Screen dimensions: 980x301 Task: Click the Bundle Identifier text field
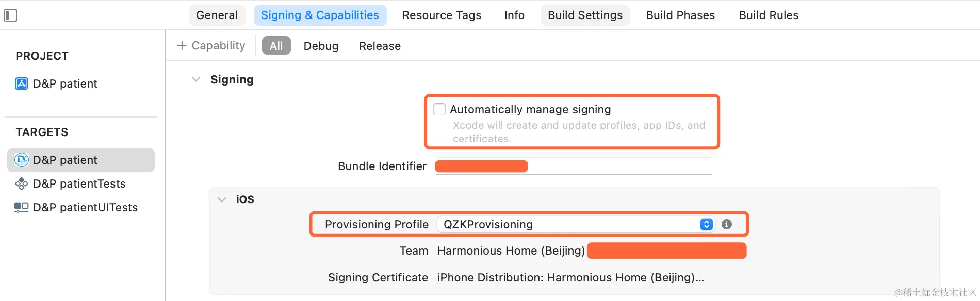(619, 166)
